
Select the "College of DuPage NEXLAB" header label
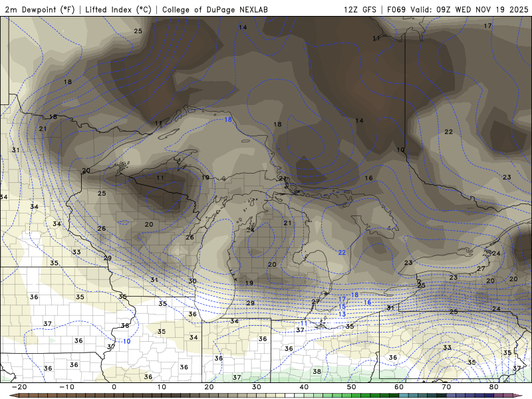pos(215,9)
